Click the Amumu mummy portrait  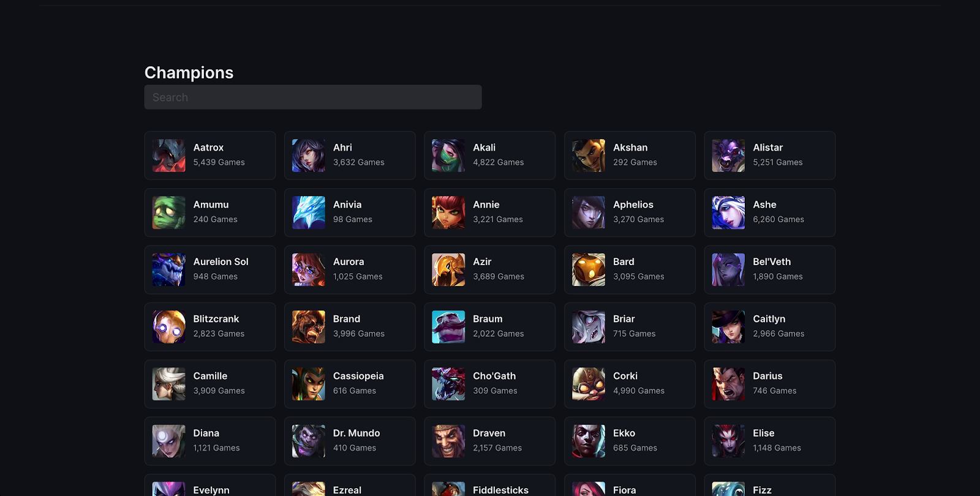pyautogui.click(x=168, y=212)
